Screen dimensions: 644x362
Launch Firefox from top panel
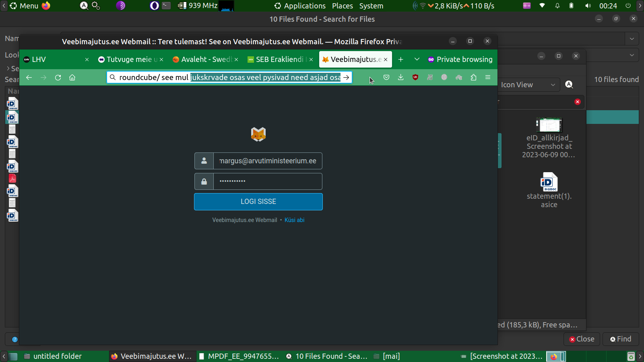click(x=46, y=6)
